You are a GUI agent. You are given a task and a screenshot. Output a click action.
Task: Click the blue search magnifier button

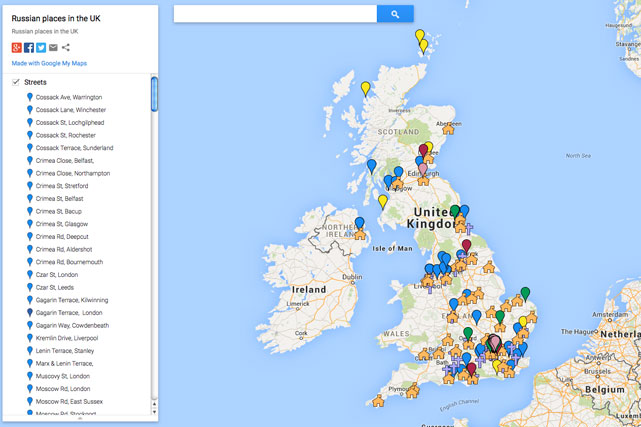tap(395, 14)
